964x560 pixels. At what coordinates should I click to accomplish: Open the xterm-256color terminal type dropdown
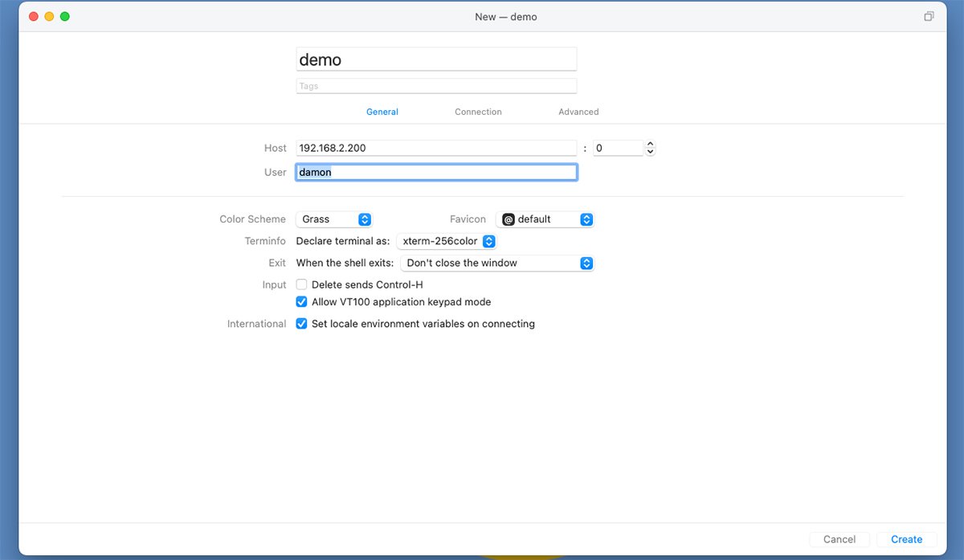[447, 241]
